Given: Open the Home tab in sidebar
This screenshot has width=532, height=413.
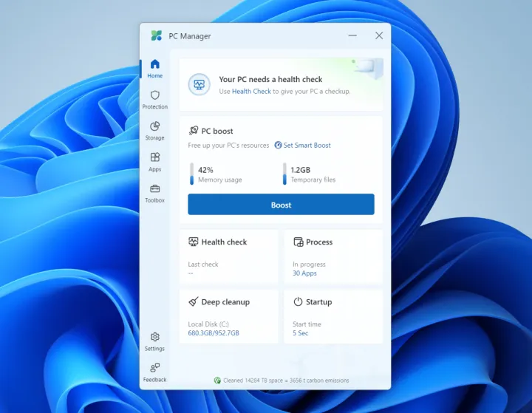Looking at the screenshot, I should point(154,68).
